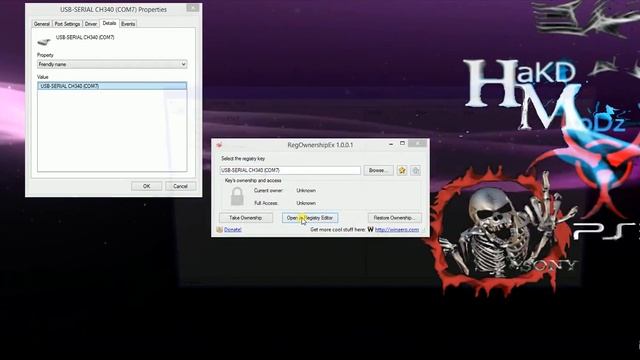Viewport: 640px width, 360px height.
Task: Click the Donate coin icon
Action: (220, 230)
